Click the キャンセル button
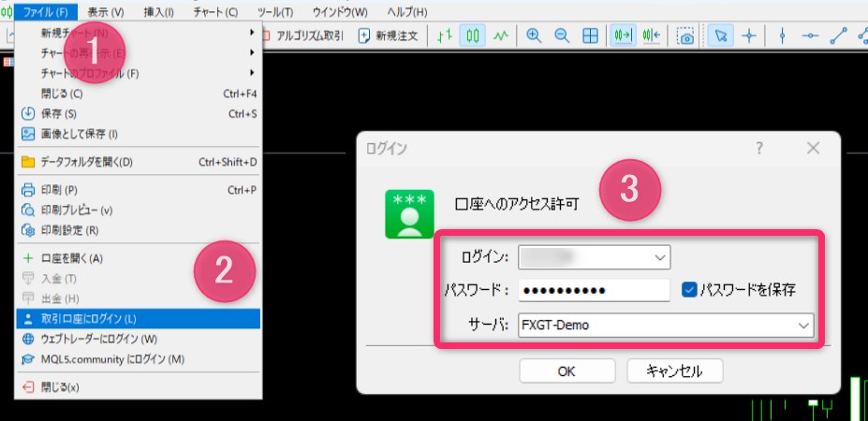Image resolution: width=868 pixels, height=421 pixels. click(674, 370)
